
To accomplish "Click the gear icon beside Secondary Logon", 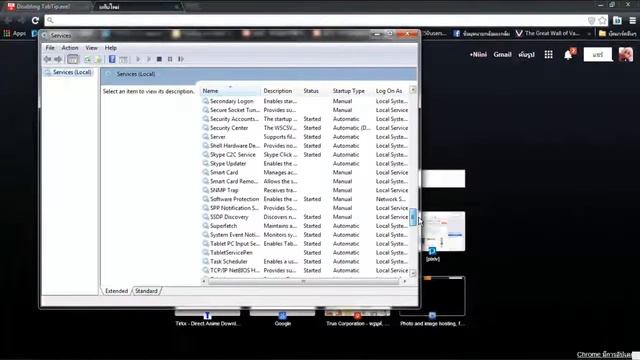I will click(x=206, y=101).
